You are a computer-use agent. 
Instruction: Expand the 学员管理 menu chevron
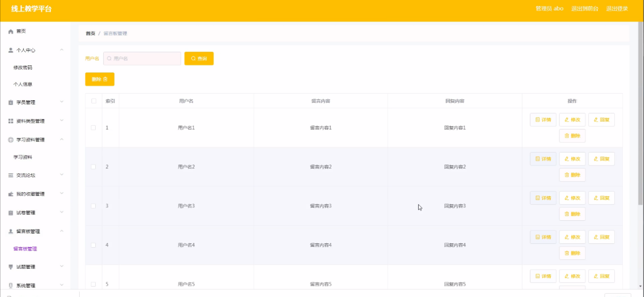coord(62,102)
